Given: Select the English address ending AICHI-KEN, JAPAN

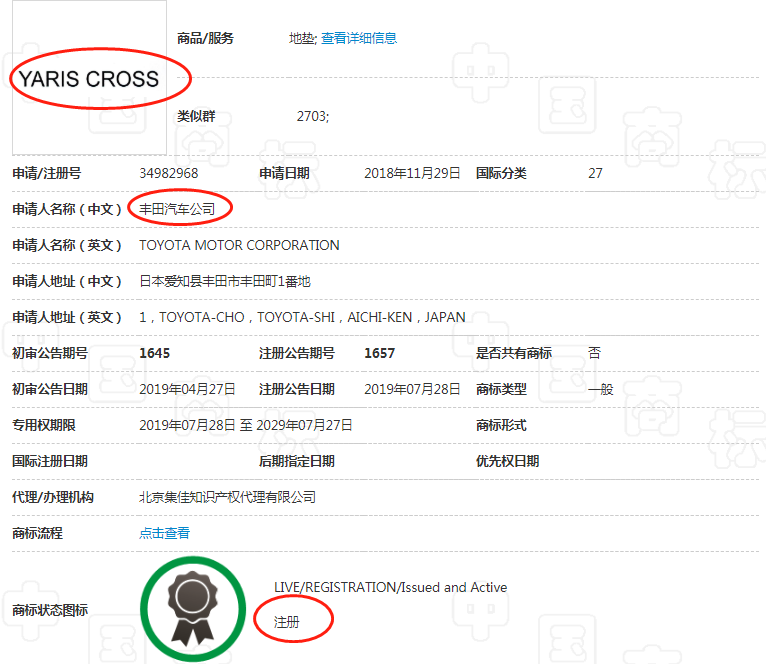Looking at the screenshot, I should coord(302,318).
